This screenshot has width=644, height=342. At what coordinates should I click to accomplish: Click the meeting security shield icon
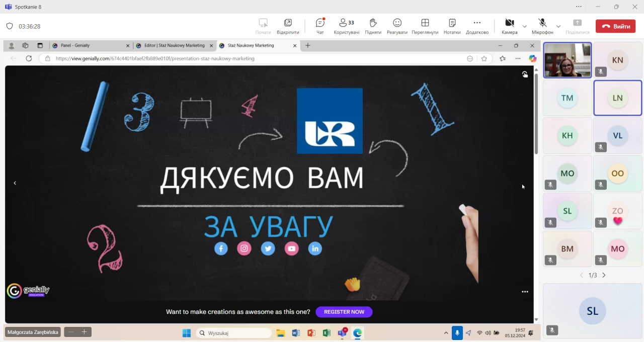[10, 26]
